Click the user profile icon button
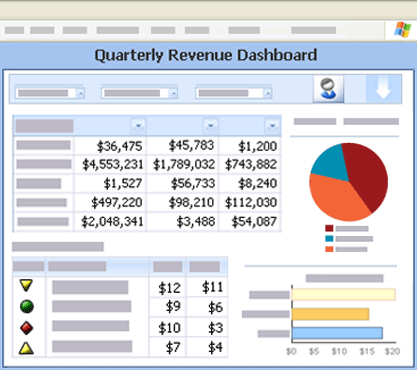417x370 pixels. [328, 89]
